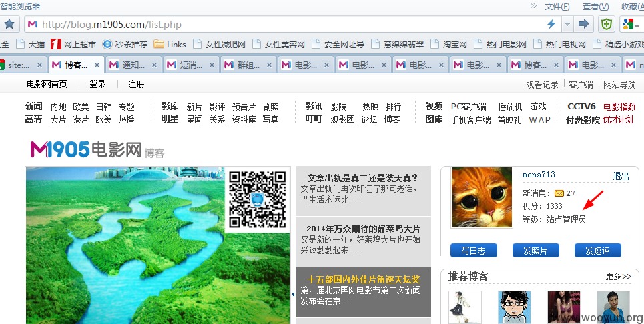
Task: Open the 安全网址导 bookmark
Action: 338,44
